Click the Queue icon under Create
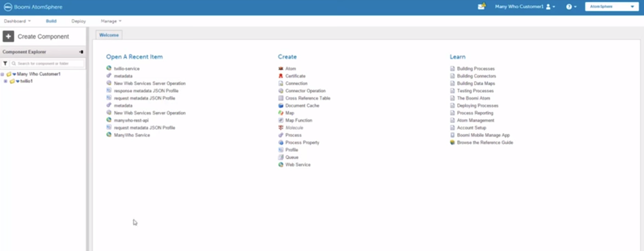The height and width of the screenshot is (251, 644). 281,158
